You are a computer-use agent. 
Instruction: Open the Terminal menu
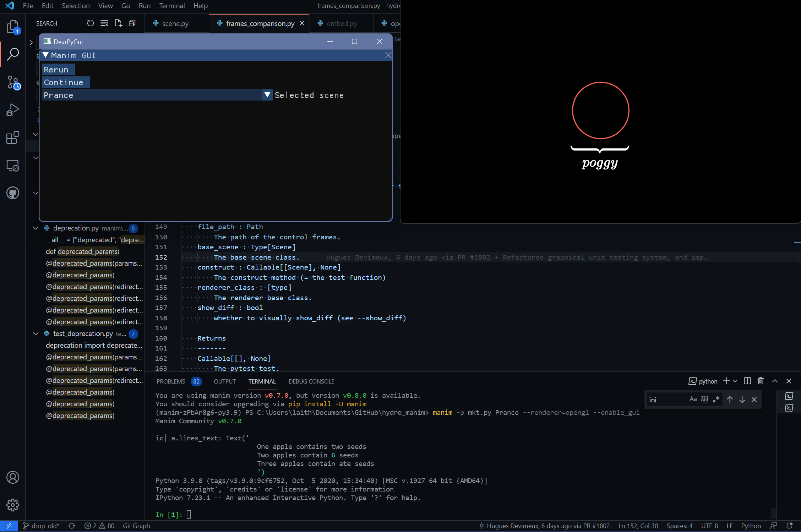click(x=172, y=6)
